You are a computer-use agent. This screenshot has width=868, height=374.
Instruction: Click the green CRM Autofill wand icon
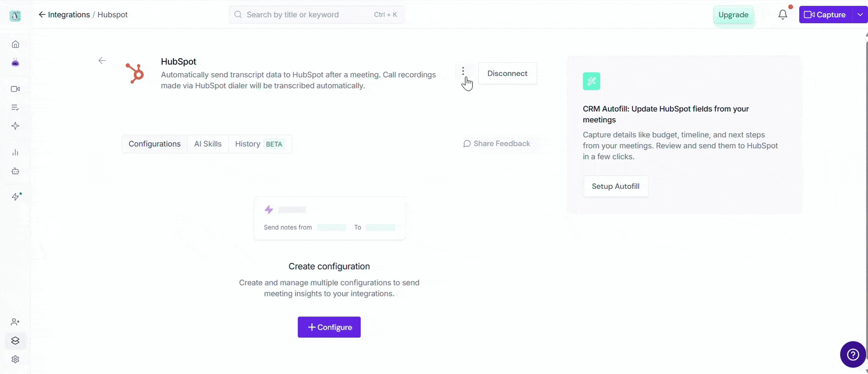pos(591,81)
